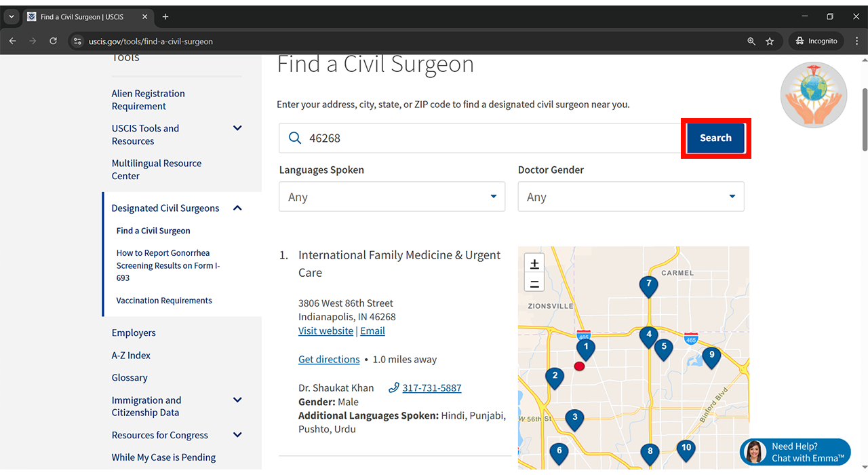Open the site information icon in address bar
Image resolution: width=868 pixels, height=475 pixels.
click(77, 41)
